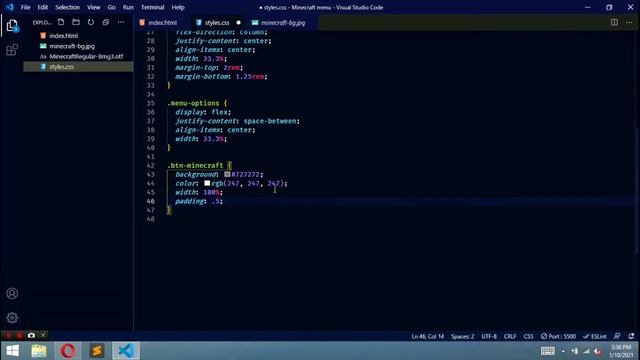Open the Selection menu

[x=67, y=7]
